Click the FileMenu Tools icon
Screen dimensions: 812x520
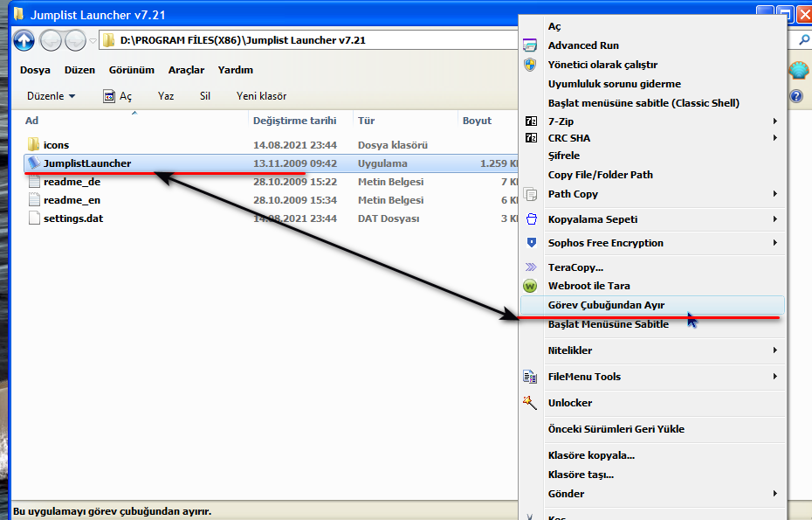(530, 377)
